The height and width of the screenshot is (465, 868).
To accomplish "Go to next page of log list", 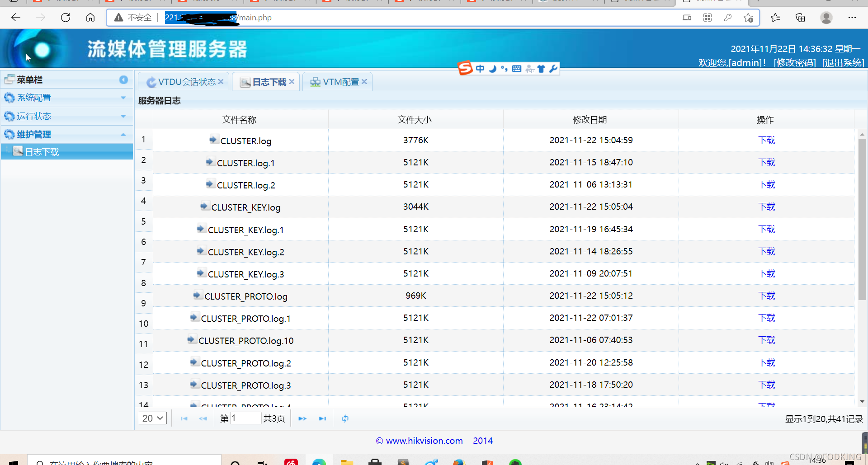I will click(x=302, y=418).
